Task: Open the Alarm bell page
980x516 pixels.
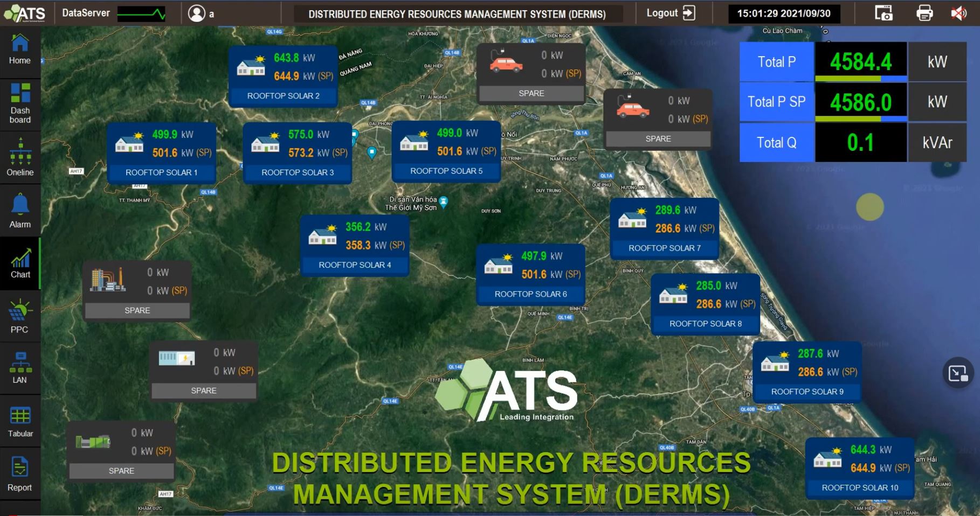Action: (x=20, y=211)
